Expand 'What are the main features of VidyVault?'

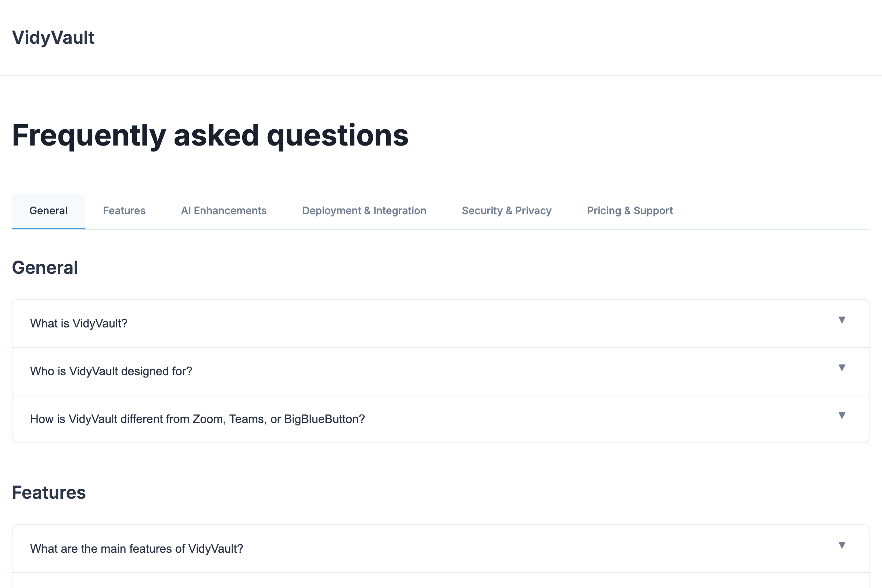click(x=441, y=548)
